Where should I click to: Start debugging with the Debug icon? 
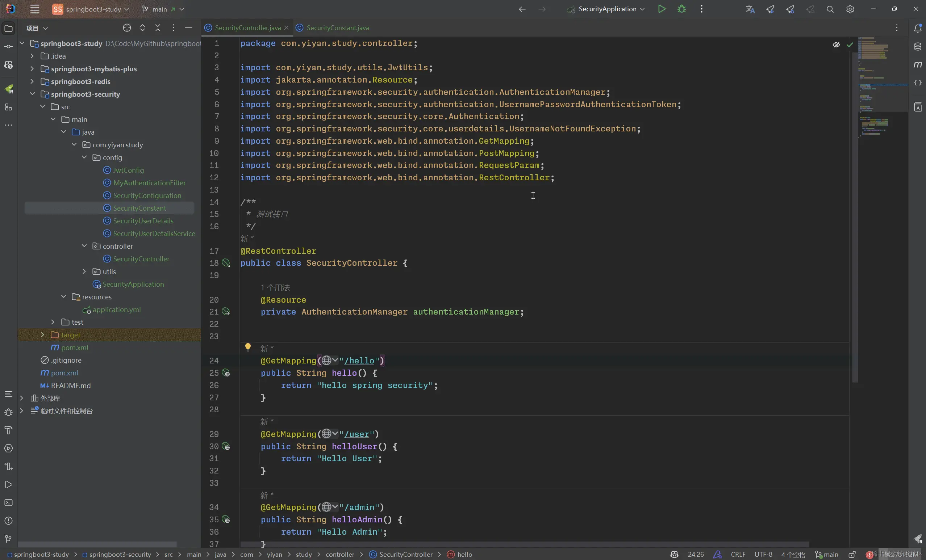coord(681,9)
